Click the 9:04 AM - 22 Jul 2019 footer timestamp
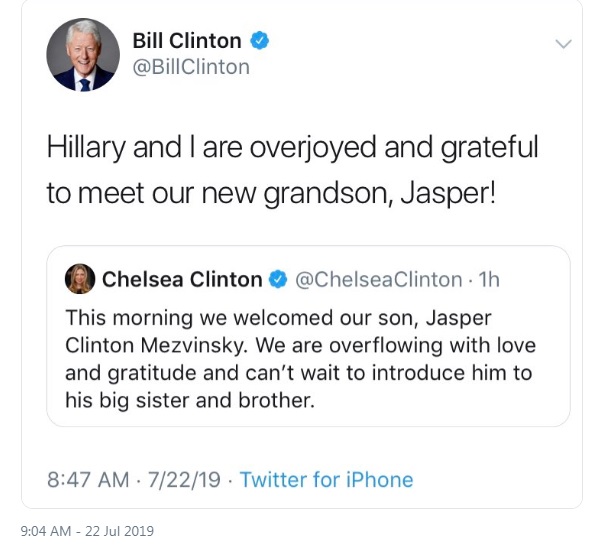Screen dimensions: 603x548 [x=87, y=531]
